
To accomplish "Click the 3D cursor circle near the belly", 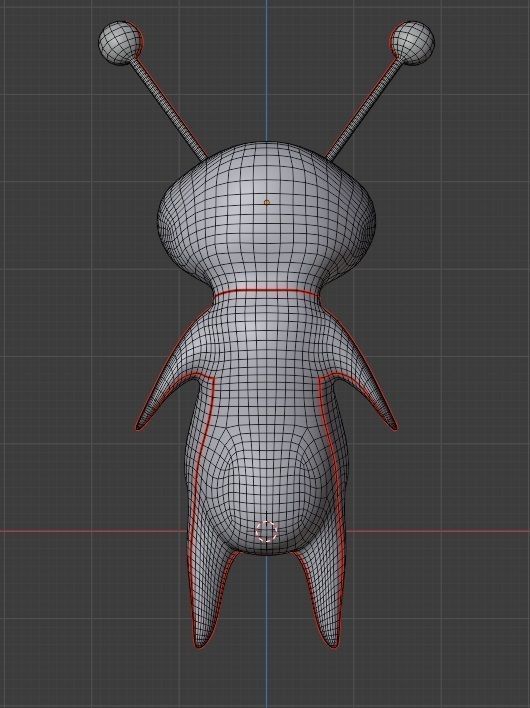I will point(266,531).
